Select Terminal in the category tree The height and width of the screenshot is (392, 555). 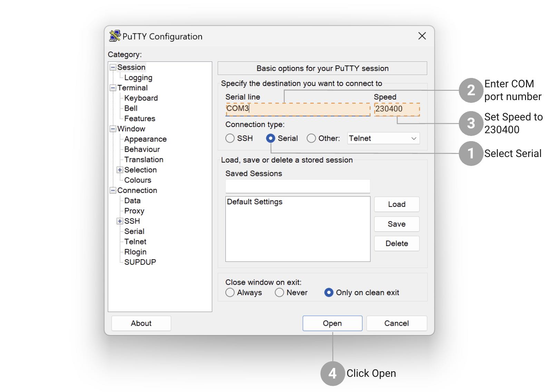132,88
